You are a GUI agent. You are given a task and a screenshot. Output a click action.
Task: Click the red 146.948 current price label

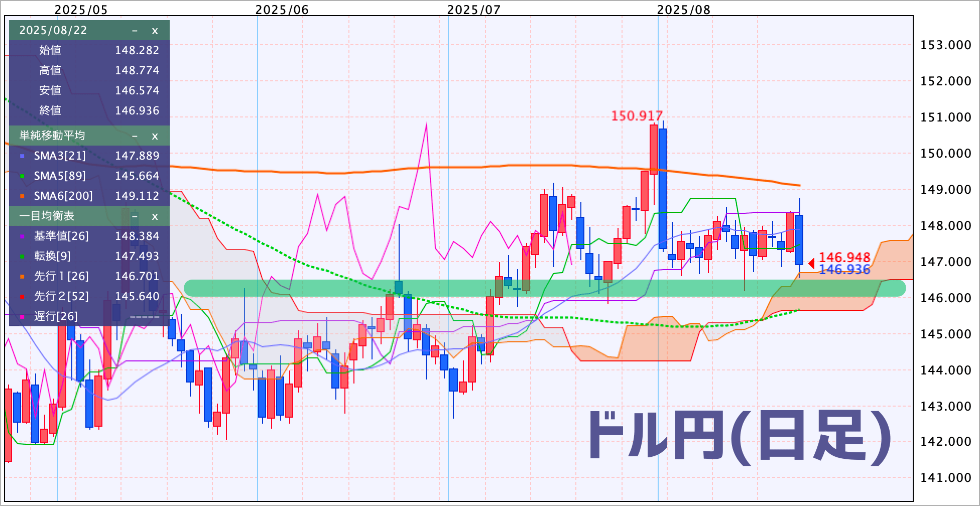pos(844,258)
